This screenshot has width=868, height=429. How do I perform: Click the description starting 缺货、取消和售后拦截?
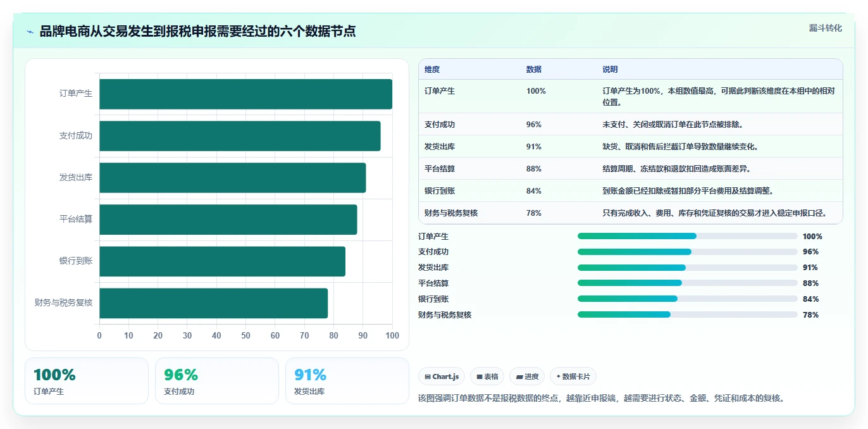click(x=680, y=147)
